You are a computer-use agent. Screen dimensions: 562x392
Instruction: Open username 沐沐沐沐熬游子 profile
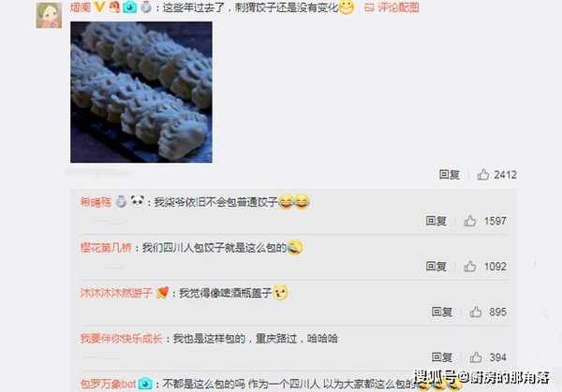click(x=116, y=293)
